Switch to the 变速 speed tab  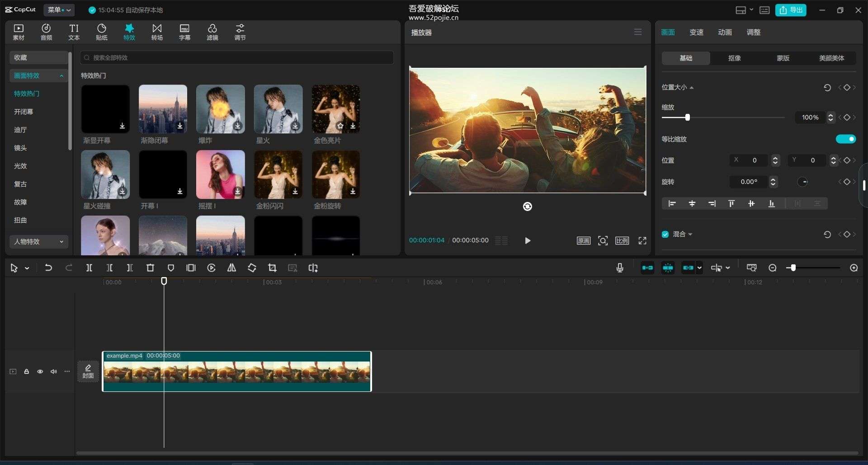pyautogui.click(x=696, y=32)
